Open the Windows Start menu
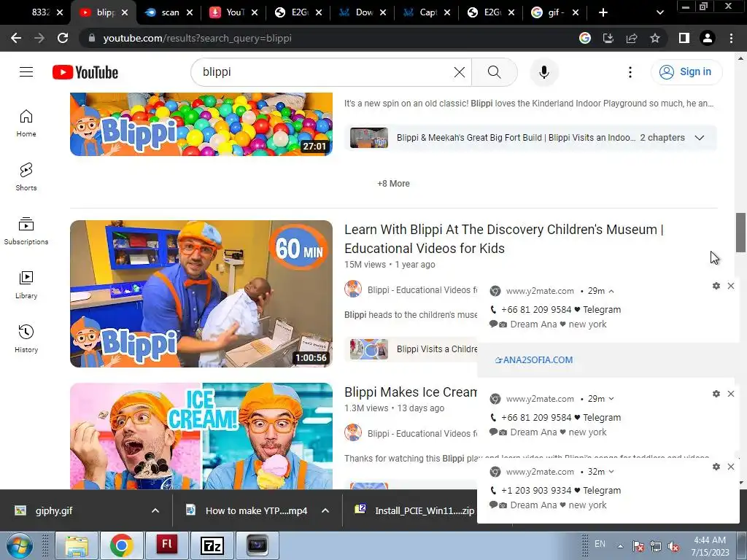 point(19,545)
